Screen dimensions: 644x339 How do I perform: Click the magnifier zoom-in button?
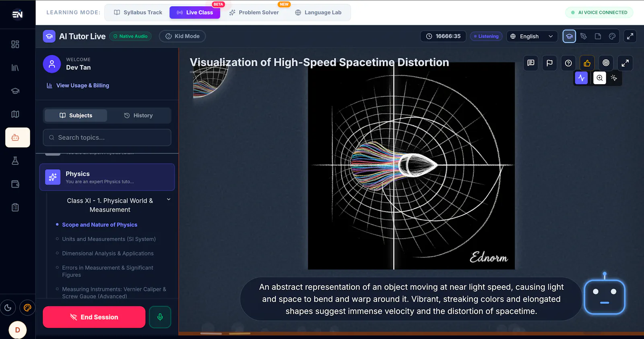click(x=600, y=78)
